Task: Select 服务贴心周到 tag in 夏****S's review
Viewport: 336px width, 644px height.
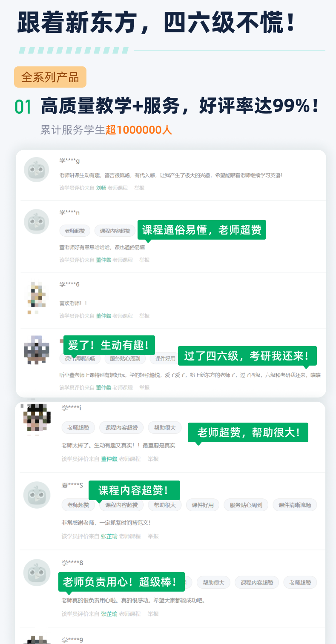Action: coord(246,505)
